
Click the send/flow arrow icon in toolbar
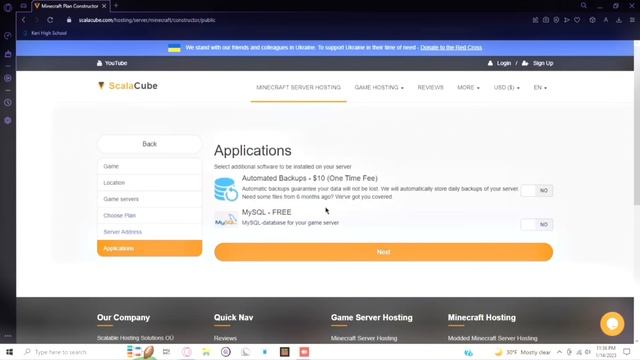[x=567, y=20]
